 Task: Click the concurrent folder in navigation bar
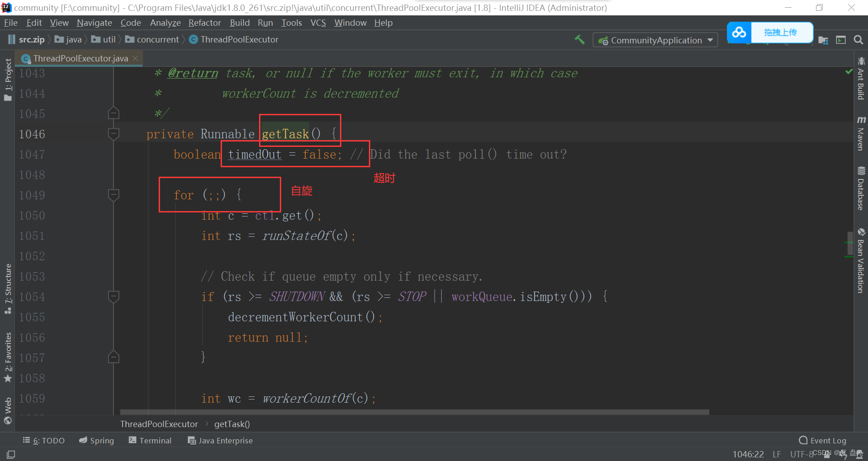click(x=152, y=40)
